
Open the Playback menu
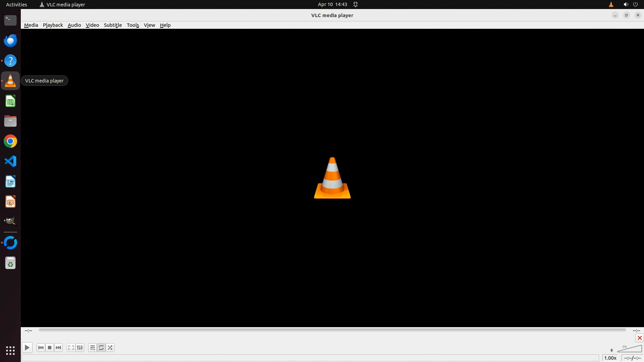(x=53, y=25)
